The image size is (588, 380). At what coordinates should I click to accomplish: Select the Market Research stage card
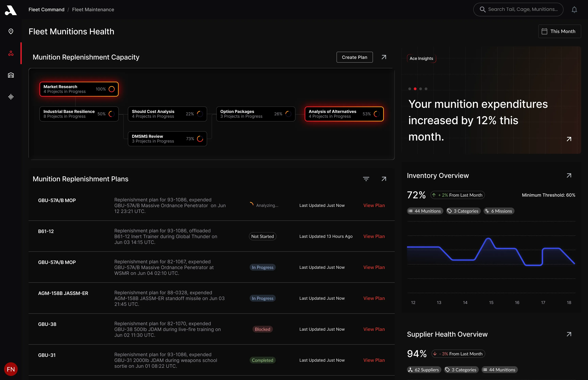pyautogui.click(x=79, y=89)
